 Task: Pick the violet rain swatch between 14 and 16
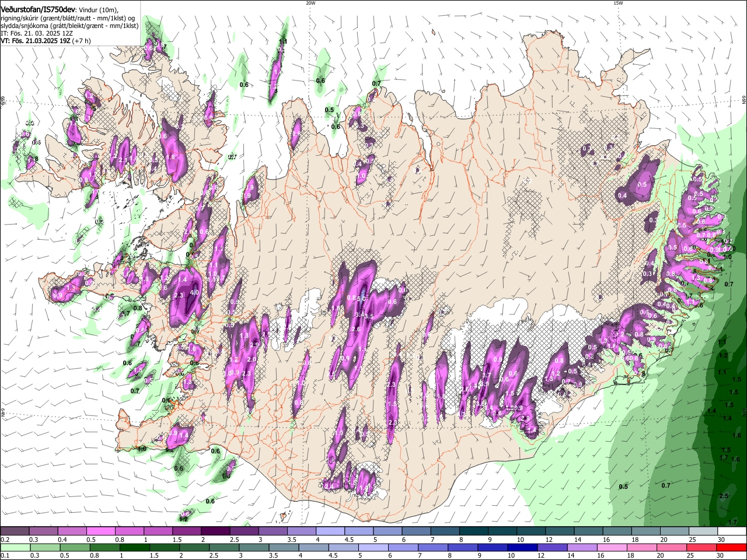582,547
